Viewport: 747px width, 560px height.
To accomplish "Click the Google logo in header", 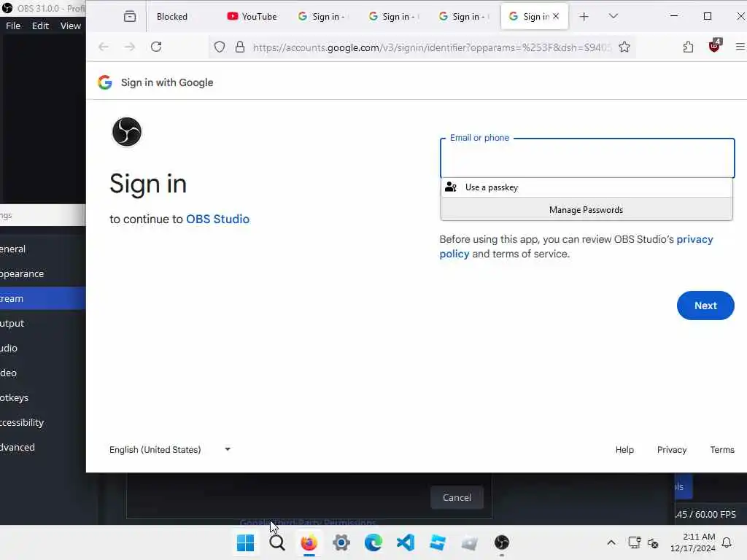I will coord(105,82).
